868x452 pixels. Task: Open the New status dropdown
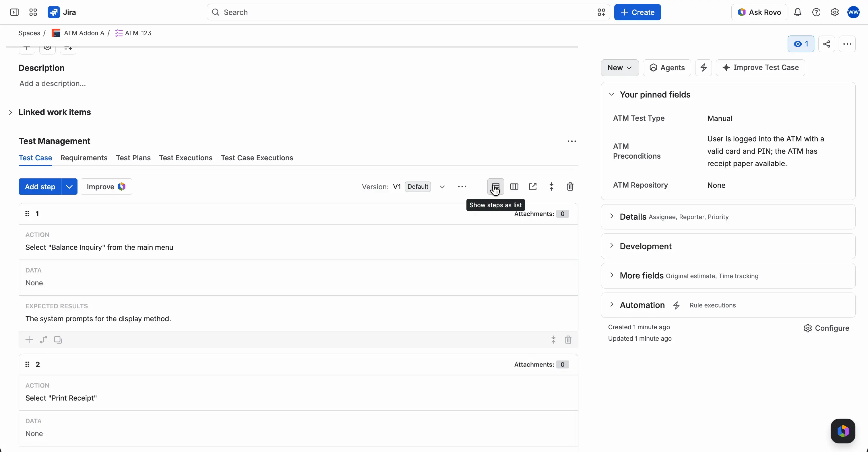620,68
